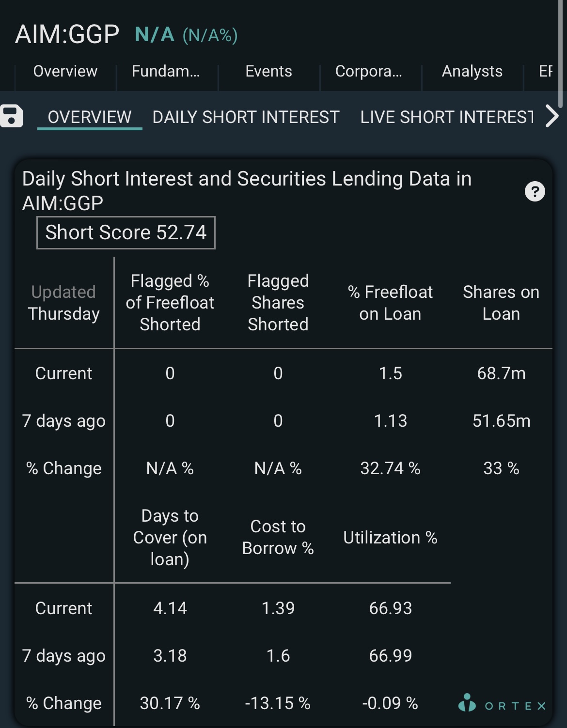This screenshot has width=567, height=728.
Task: Open the Events tab
Action: click(x=269, y=71)
